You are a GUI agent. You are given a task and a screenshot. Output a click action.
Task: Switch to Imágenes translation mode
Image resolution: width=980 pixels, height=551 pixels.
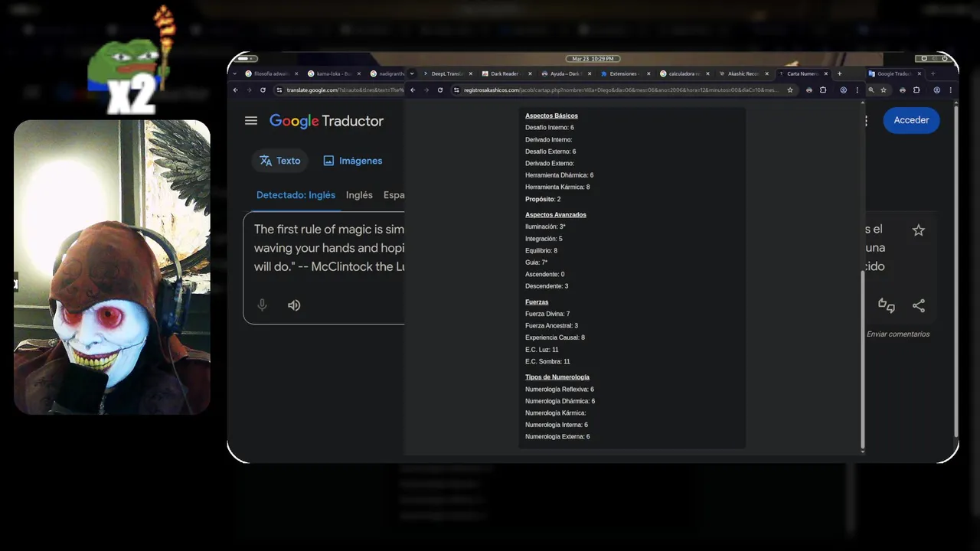352,161
